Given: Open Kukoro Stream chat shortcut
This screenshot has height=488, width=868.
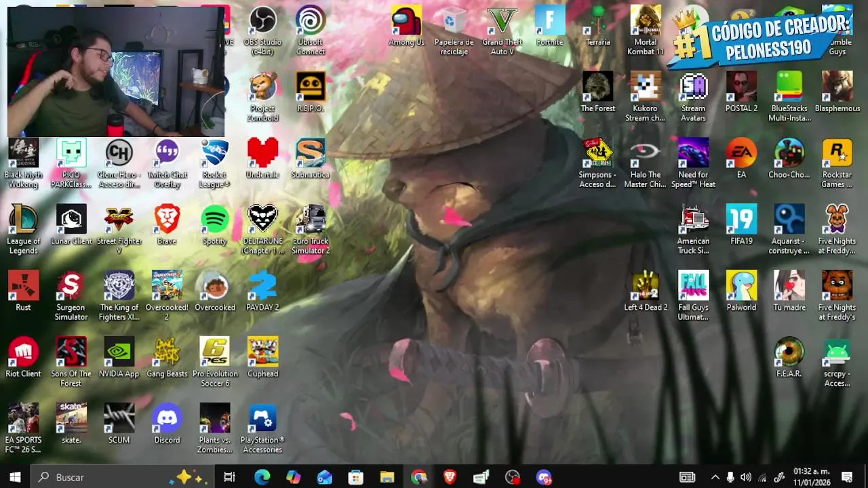Looking at the screenshot, I should 646,97.
